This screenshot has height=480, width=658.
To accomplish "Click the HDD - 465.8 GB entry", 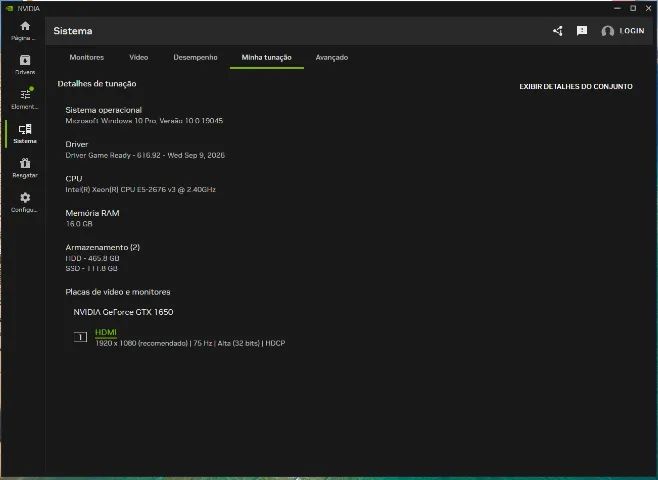I will 92,258.
